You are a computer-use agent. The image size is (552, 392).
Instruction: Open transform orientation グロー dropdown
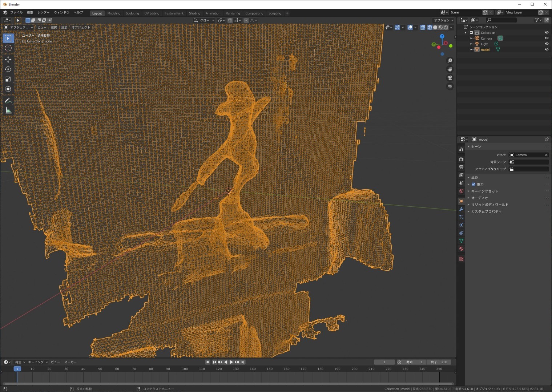(x=205, y=20)
